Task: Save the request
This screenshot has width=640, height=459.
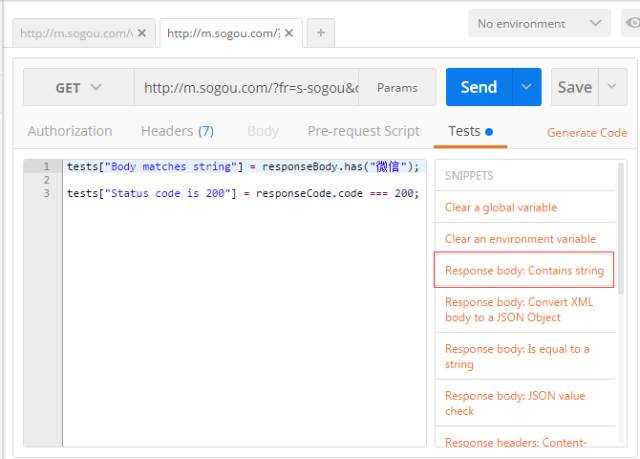Action: point(575,87)
